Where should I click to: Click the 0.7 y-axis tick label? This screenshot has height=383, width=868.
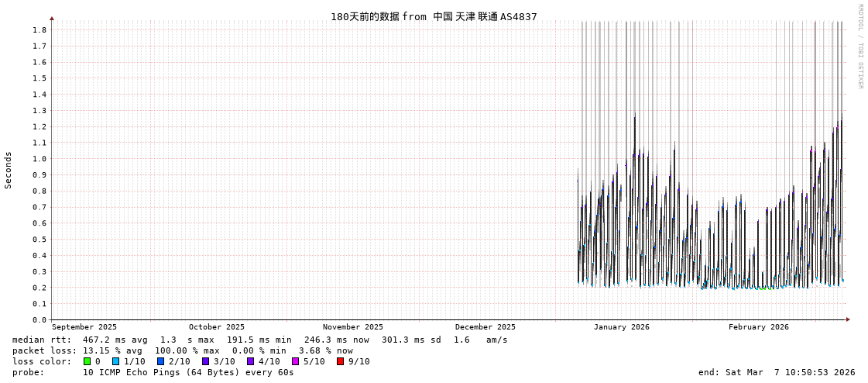click(x=39, y=207)
